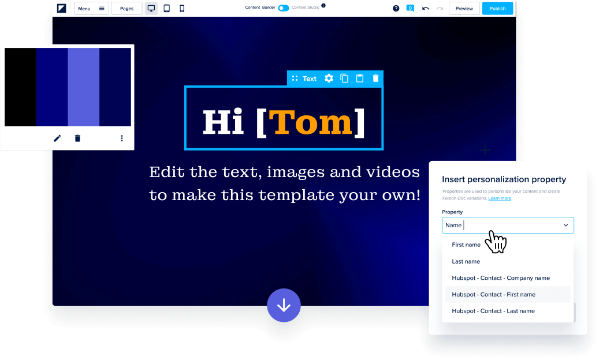603x364 pixels.
Task: Toggle Content Builder / Content Studio switch
Action: click(x=283, y=8)
